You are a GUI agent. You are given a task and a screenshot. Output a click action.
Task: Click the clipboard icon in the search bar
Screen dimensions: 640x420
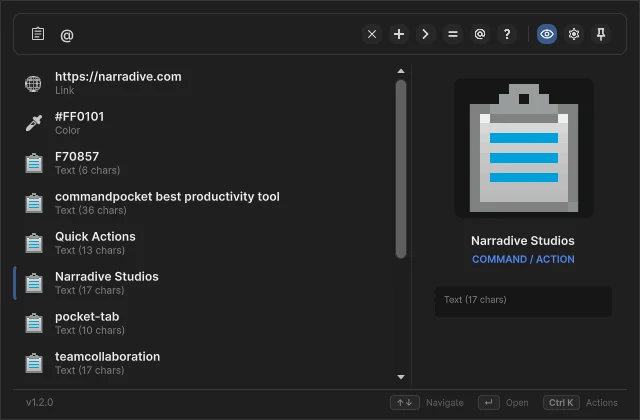38,34
